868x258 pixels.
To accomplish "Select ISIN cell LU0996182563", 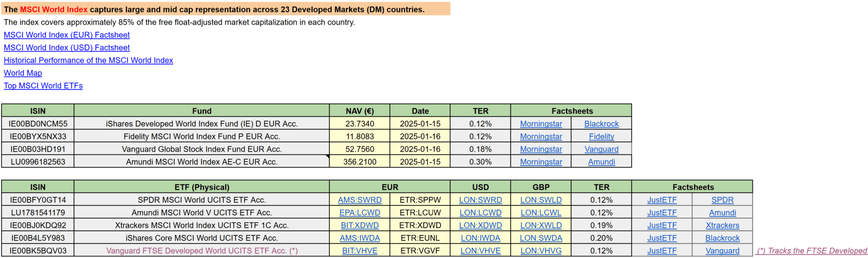I will pyautogui.click(x=38, y=162).
